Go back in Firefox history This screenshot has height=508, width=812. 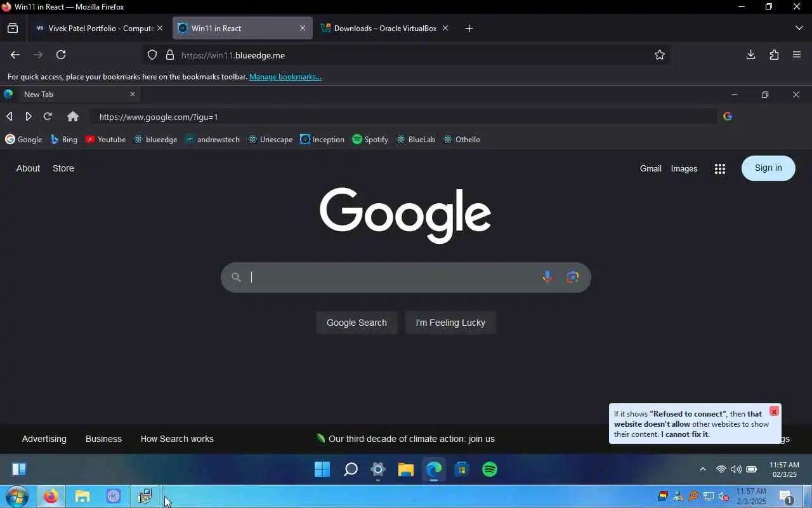click(x=15, y=55)
